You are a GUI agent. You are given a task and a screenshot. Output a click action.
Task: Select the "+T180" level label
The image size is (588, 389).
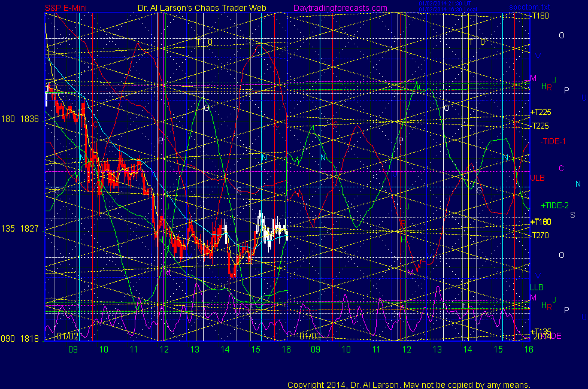point(541,222)
